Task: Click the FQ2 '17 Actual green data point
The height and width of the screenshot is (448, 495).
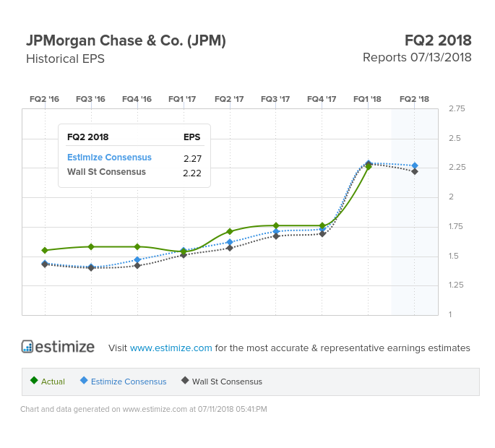Action: coord(230,231)
